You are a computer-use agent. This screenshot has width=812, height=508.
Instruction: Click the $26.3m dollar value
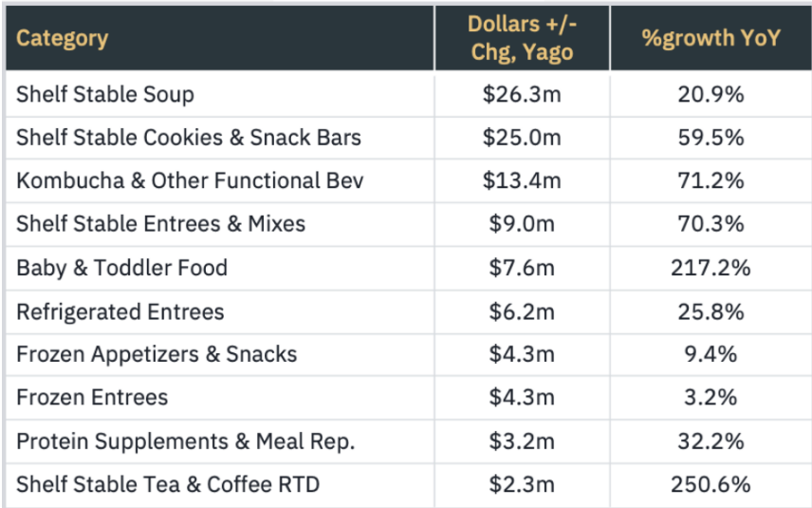[522, 94]
